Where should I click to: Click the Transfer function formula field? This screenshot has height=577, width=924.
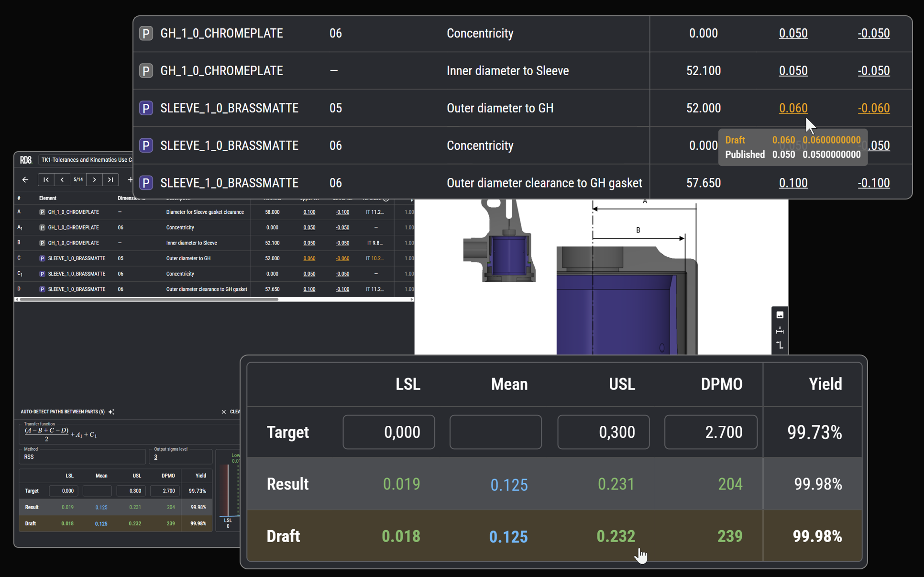pos(129,433)
